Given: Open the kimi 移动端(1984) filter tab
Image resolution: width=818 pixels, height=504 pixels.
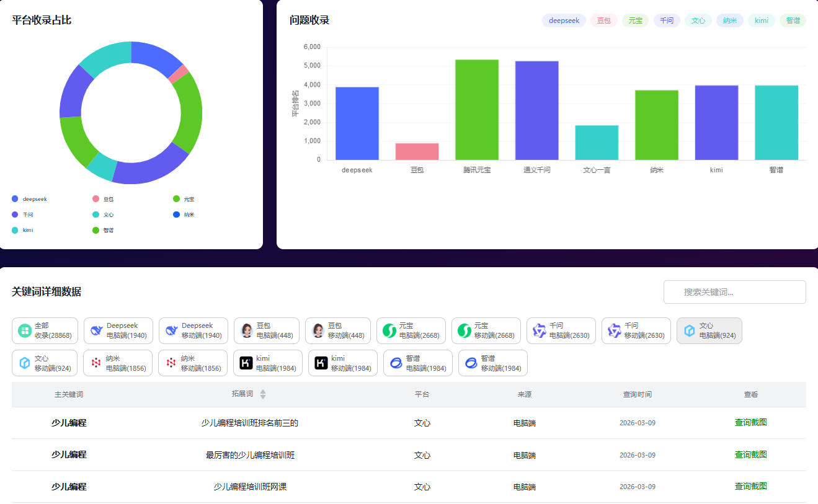Looking at the screenshot, I should 343,363.
